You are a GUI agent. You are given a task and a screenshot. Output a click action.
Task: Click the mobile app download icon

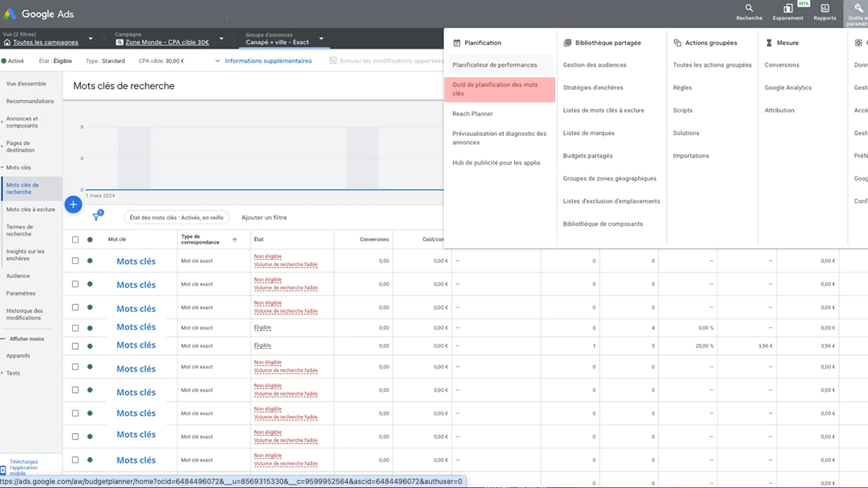point(3,469)
